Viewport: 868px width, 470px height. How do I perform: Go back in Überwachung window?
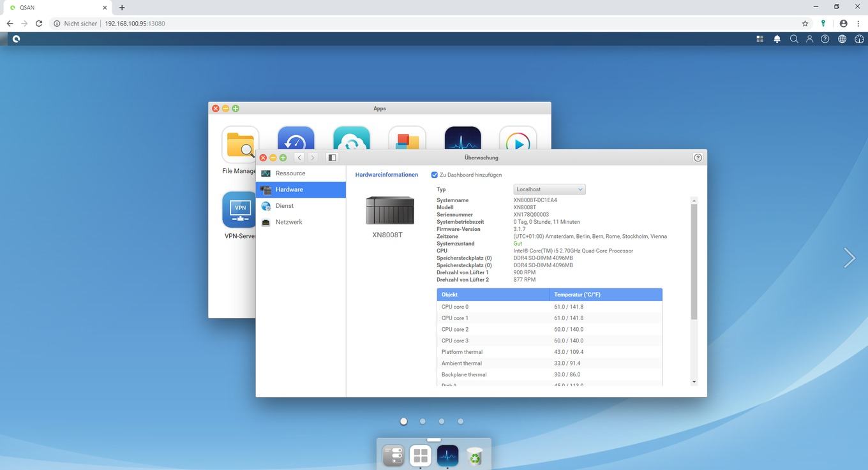(x=299, y=158)
